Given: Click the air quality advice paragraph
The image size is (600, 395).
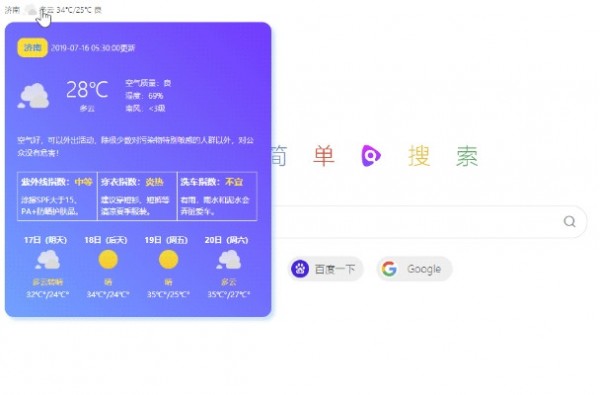Looking at the screenshot, I should 135,146.
